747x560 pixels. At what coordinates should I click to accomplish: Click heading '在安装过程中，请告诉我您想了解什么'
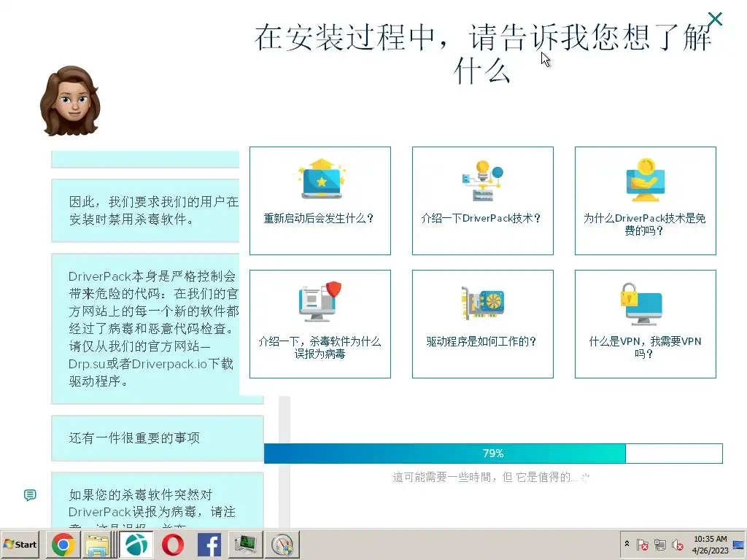pyautogui.click(x=484, y=54)
